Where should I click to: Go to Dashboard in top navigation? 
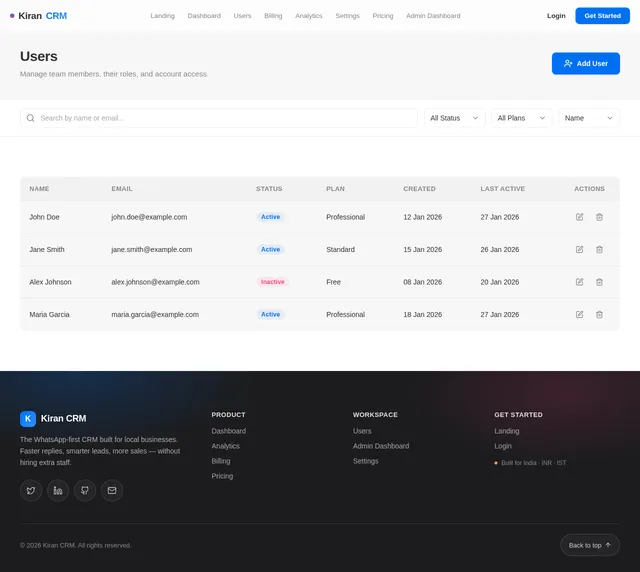click(x=204, y=16)
